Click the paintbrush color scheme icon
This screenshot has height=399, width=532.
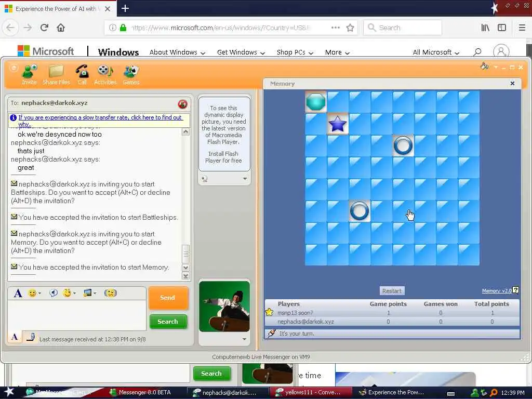point(484,66)
